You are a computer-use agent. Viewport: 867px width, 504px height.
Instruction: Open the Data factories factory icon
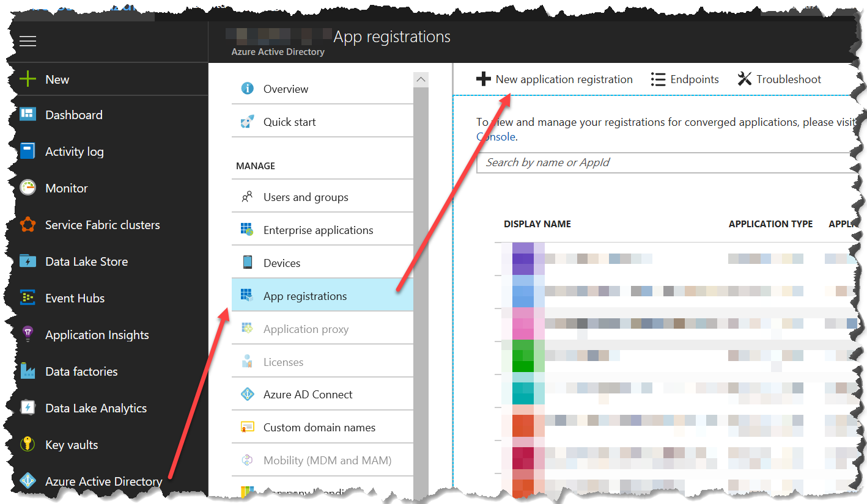pyautogui.click(x=28, y=371)
